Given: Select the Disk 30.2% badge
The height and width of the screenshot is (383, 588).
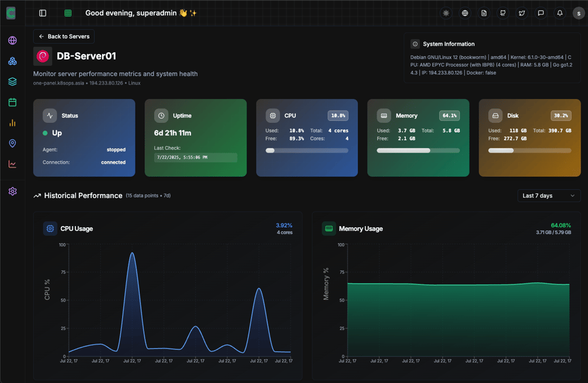Looking at the screenshot, I should click(x=561, y=116).
